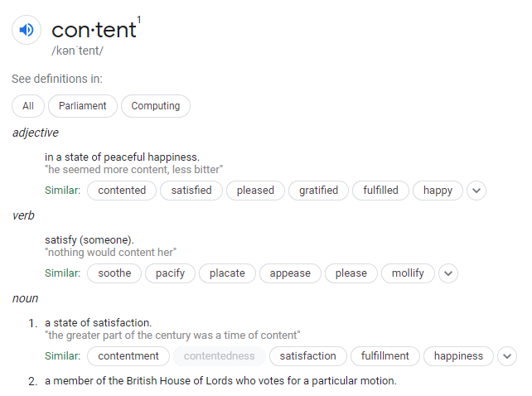
Task: Play the pronunciation audio for content
Action: (x=27, y=30)
